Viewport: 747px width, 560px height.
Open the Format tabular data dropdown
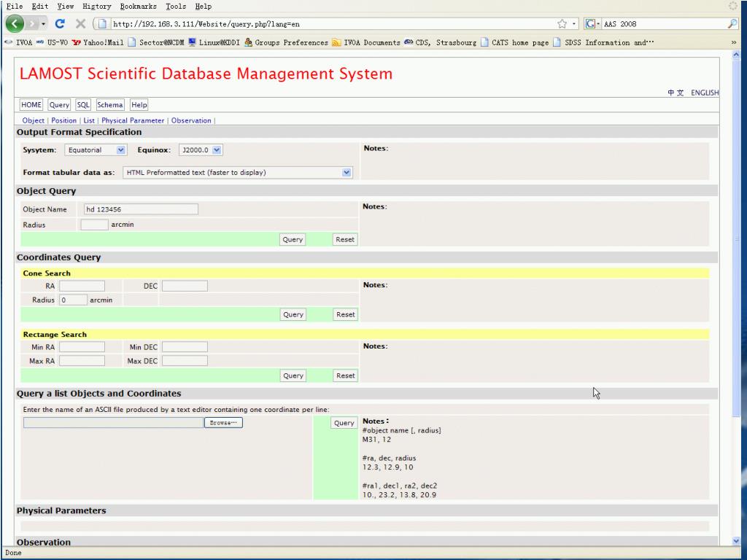(x=238, y=172)
